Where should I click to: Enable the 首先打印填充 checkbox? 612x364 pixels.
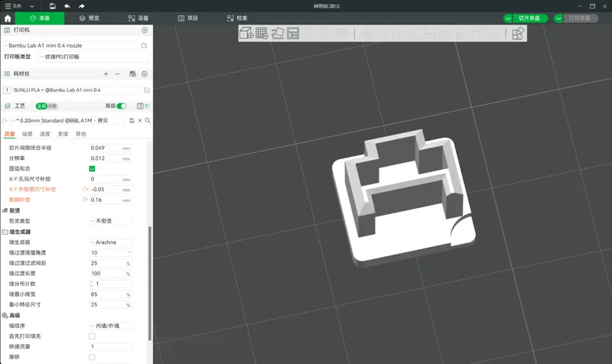92,336
